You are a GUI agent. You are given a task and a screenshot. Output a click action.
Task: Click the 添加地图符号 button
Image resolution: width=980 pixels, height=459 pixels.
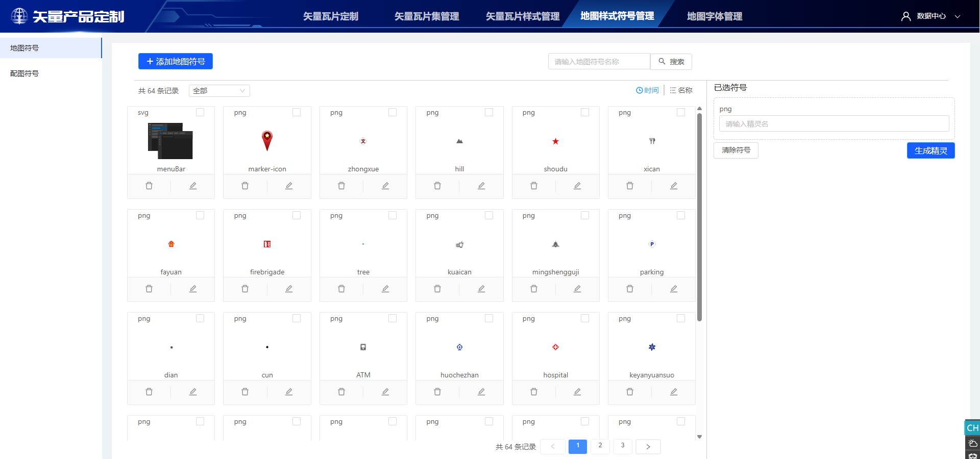176,61
